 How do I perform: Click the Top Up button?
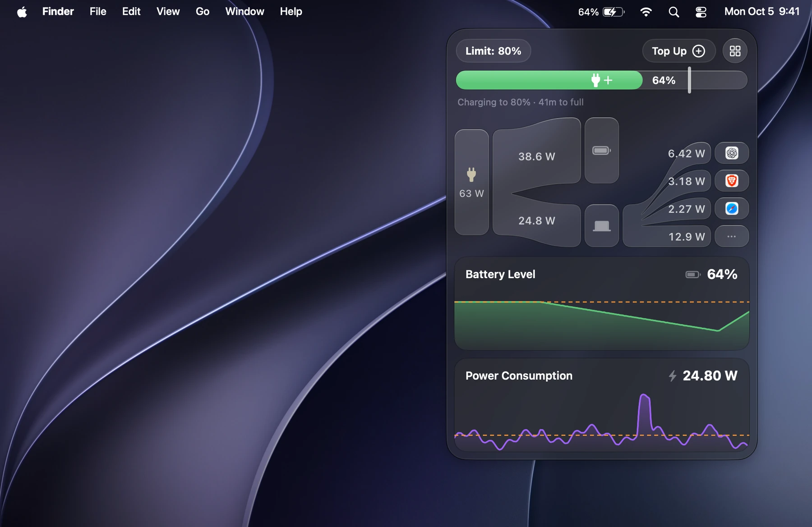point(678,51)
